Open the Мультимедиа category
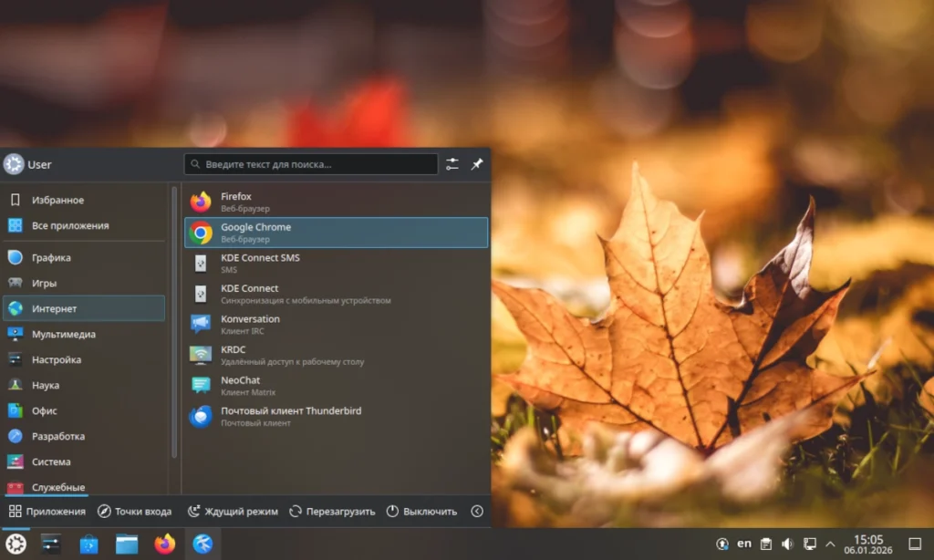The height and width of the screenshot is (560, 934). pyautogui.click(x=84, y=334)
